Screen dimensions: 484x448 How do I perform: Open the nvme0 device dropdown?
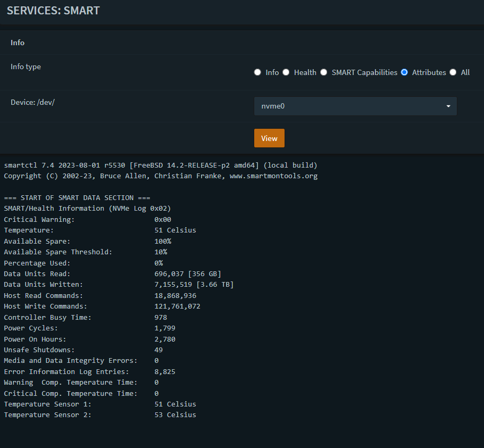pyautogui.click(x=355, y=106)
